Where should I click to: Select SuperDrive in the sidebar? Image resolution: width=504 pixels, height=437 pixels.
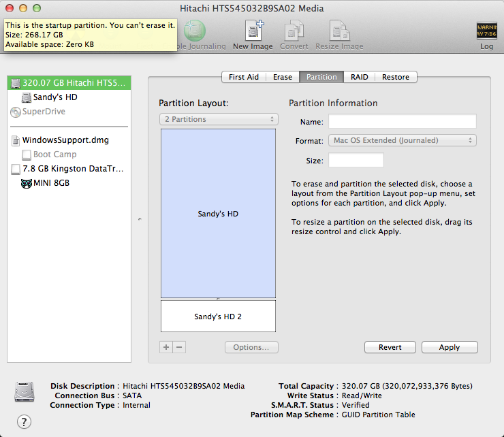(x=69, y=112)
